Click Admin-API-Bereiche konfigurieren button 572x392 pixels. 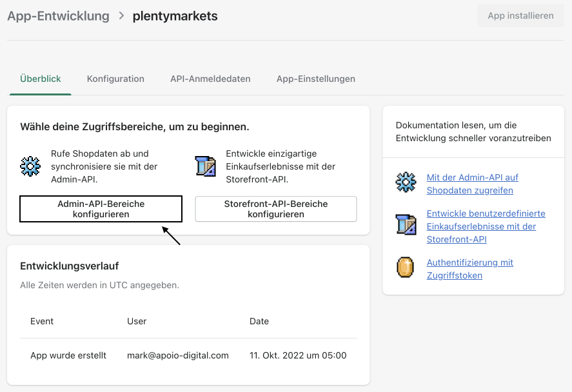[x=101, y=209]
